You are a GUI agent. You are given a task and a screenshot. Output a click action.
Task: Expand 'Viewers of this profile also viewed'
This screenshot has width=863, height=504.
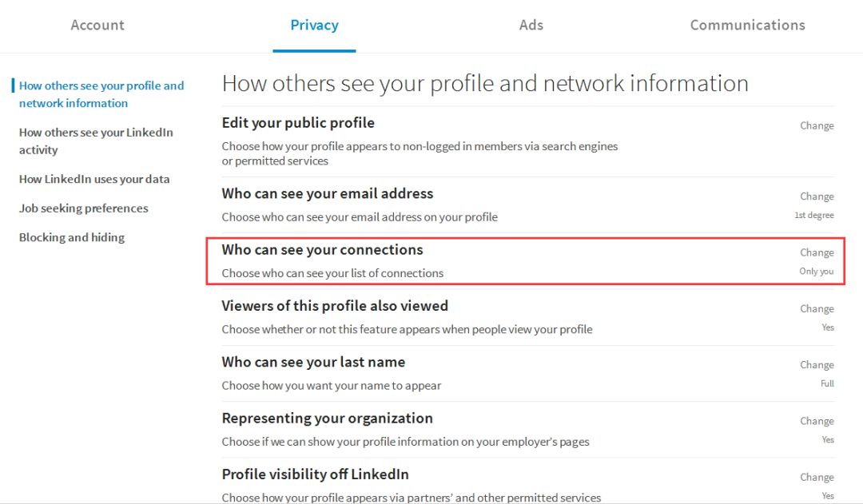(335, 306)
